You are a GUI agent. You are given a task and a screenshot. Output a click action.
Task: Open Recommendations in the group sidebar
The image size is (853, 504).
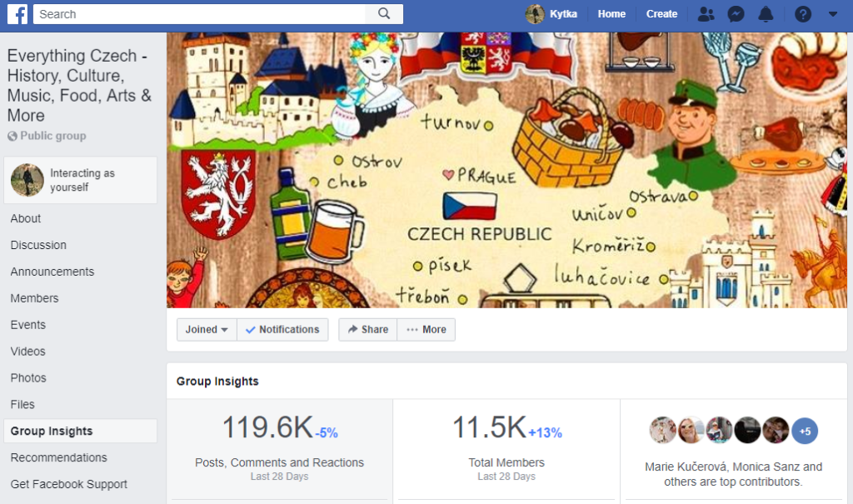tap(59, 457)
